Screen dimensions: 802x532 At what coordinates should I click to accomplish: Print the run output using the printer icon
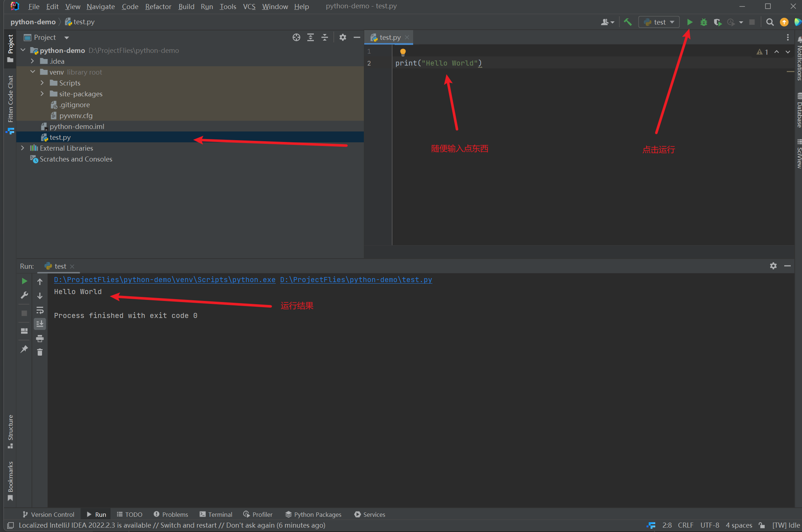pyautogui.click(x=40, y=338)
